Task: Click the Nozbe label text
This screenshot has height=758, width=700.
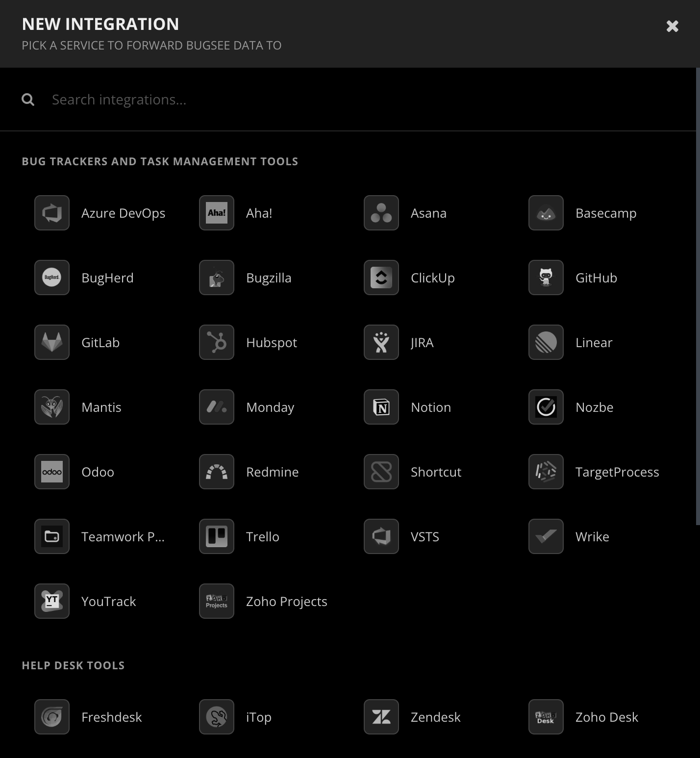Action: (x=595, y=407)
